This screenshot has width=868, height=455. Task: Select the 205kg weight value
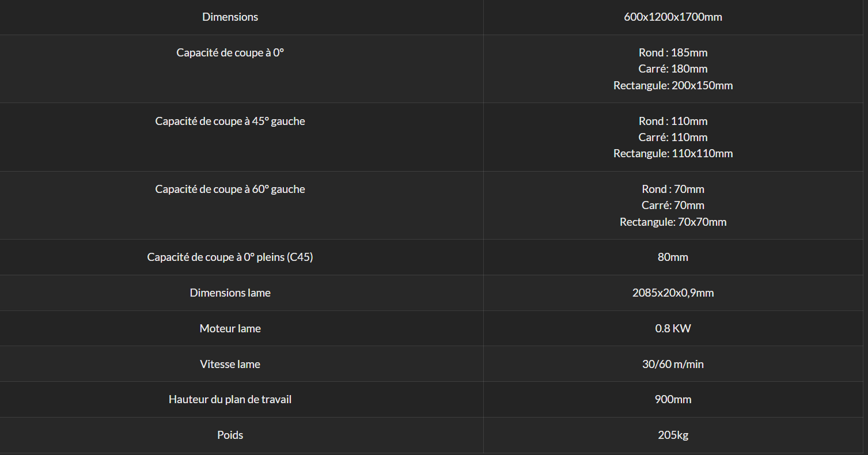pos(673,435)
